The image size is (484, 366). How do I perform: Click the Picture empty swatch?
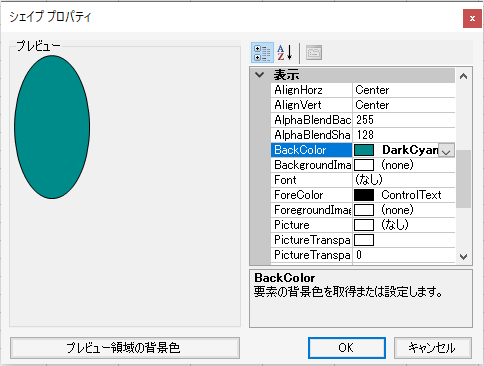coord(364,225)
